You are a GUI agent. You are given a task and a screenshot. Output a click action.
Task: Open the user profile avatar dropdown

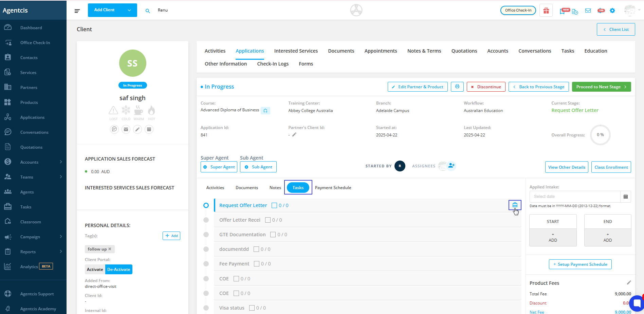pos(632,11)
